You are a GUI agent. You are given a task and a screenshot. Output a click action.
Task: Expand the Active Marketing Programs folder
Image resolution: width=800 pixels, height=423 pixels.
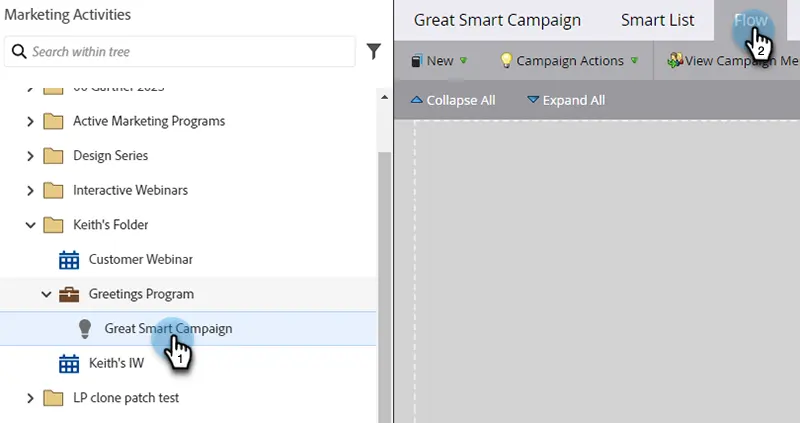point(30,121)
